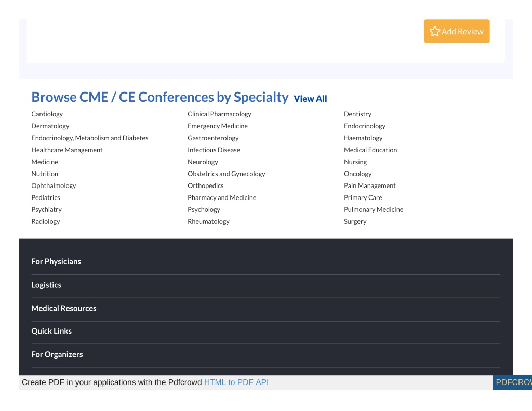The image size is (532, 411).
Task: Go to Pulmonary Medicine conferences
Action: [x=374, y=209]
